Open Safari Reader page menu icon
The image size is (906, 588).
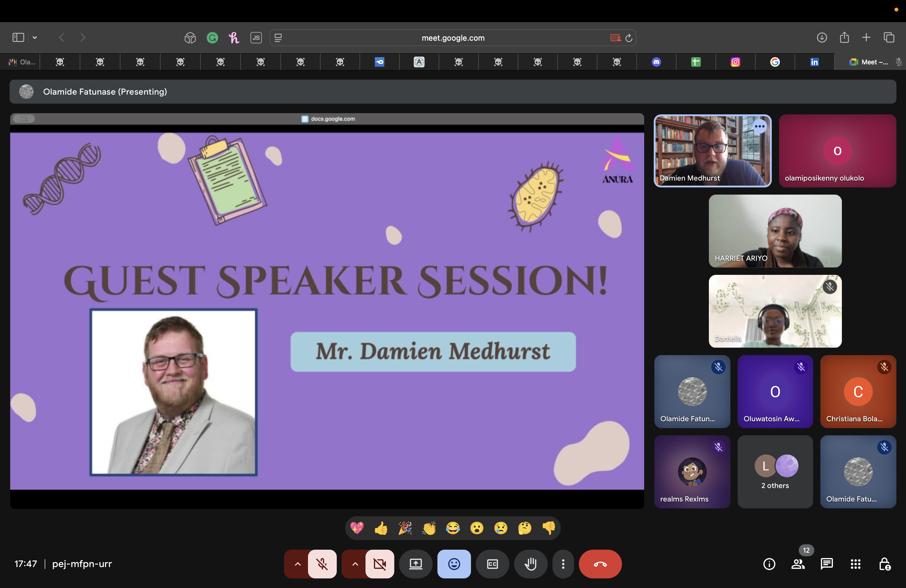pyautogui.click(x=278, y=38)
